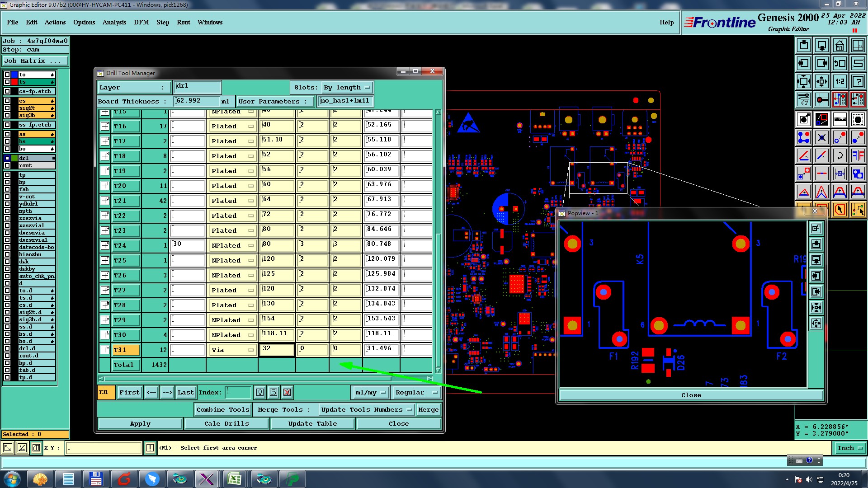Click the wrench and palette settings icon
Viewport: 868px width, 488px height.
click(x=803, y=99)
